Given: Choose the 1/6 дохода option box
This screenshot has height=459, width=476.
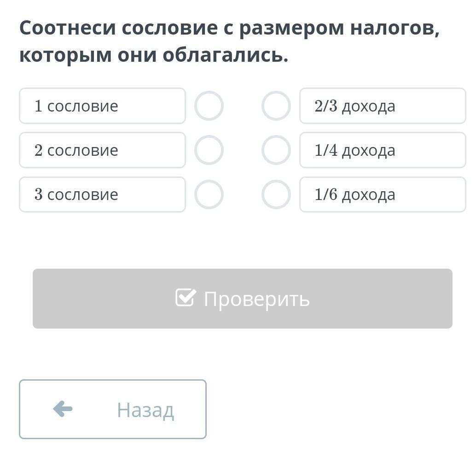Looking at the screenshot, I should (382, 194).
